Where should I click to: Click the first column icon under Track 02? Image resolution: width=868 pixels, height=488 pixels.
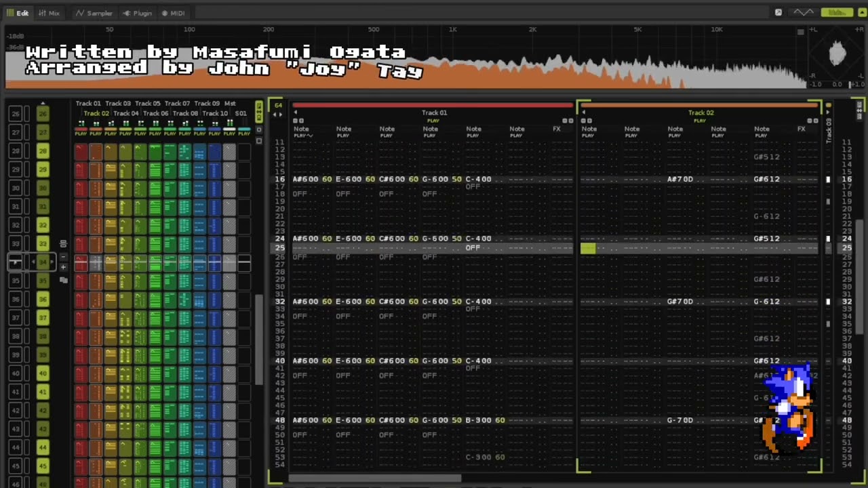point(583,121)
